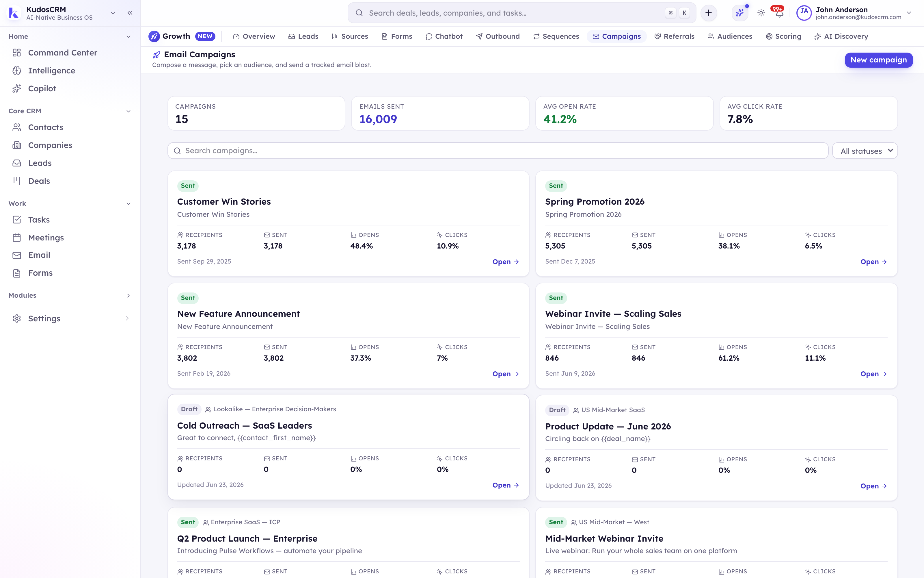Screen dimensions: 924x578
Task: Open Command Center in sidebar
Action: pos(62,53)
